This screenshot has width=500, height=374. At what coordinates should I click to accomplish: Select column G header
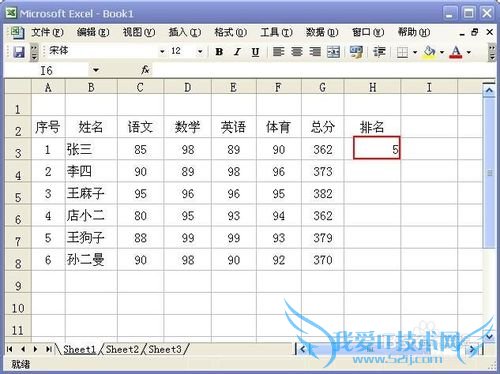click(x=323, y=88)
